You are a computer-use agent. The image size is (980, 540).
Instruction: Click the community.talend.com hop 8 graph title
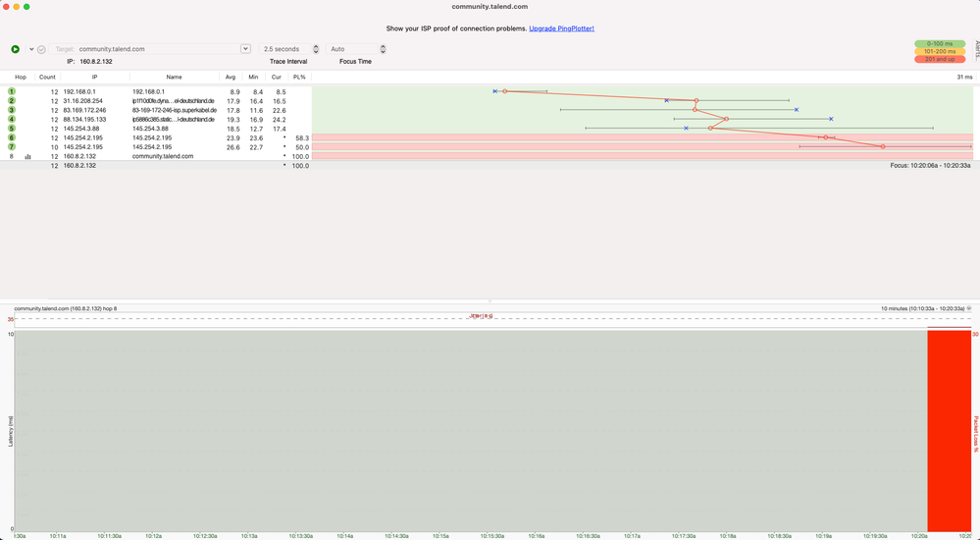[65, 308]
